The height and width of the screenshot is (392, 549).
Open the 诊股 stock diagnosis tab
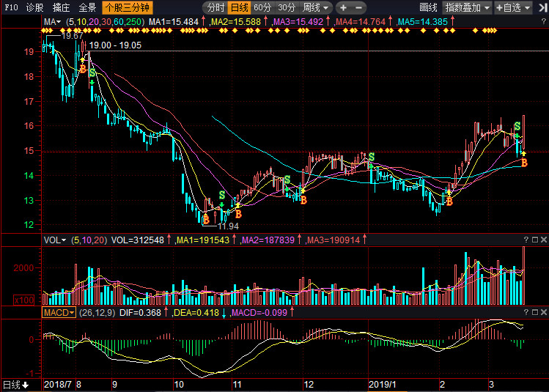34,7
